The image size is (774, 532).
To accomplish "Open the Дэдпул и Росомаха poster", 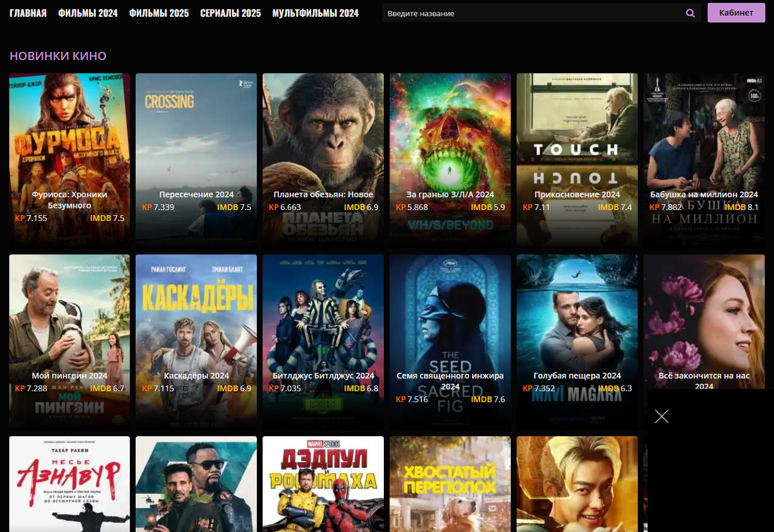I will click(323, 484).
